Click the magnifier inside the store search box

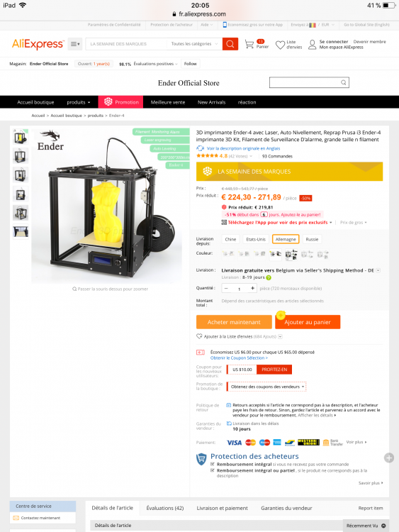coord(344,82)
